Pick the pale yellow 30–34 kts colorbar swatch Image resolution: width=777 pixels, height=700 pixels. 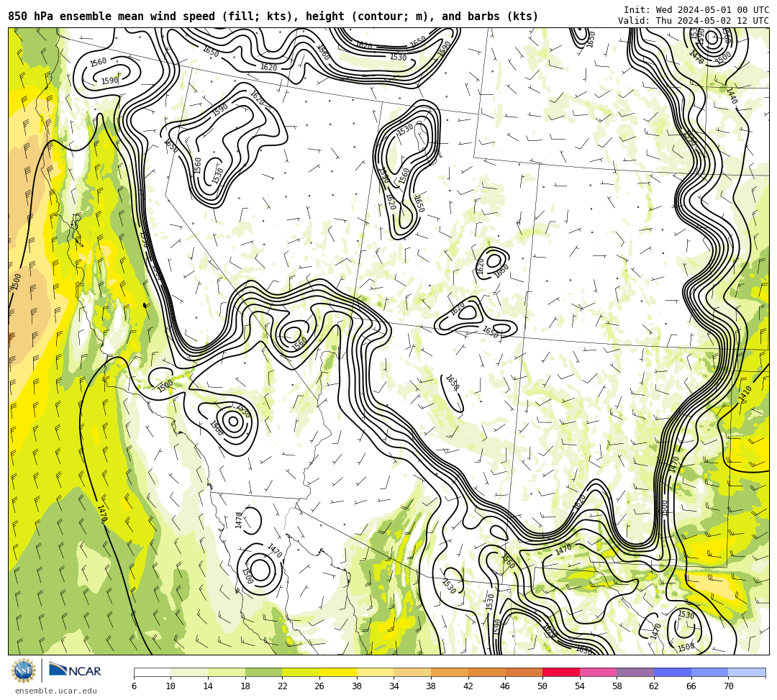coord(375,672)
